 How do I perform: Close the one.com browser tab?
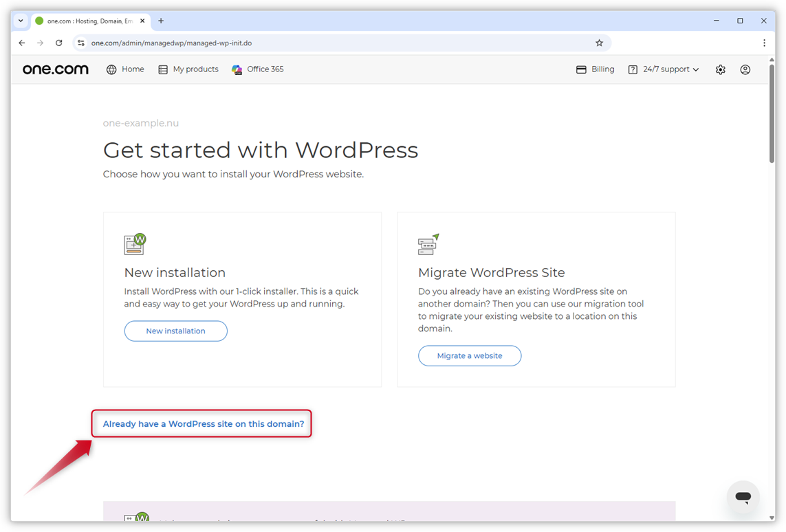point(142,21)
